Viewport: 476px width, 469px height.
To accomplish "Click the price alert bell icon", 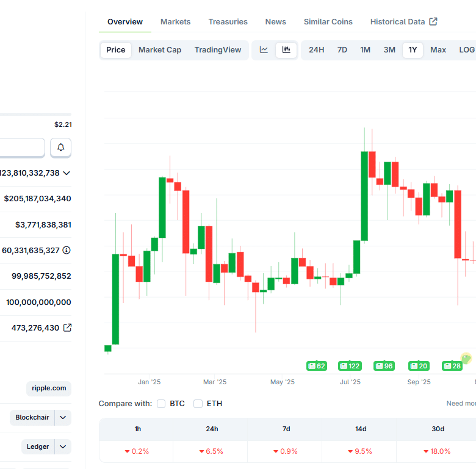I will point(60,147).
